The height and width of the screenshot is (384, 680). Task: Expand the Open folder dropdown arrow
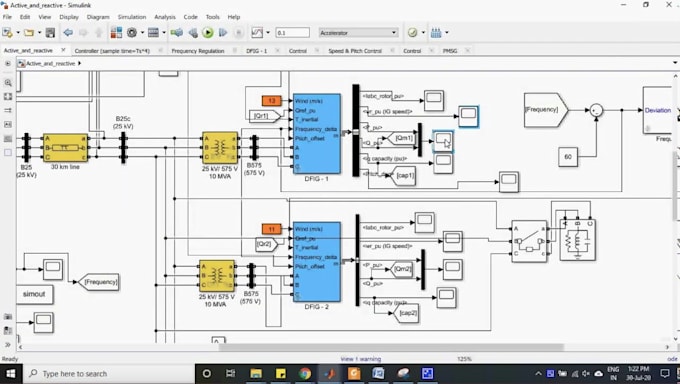[x=39, y=33]
